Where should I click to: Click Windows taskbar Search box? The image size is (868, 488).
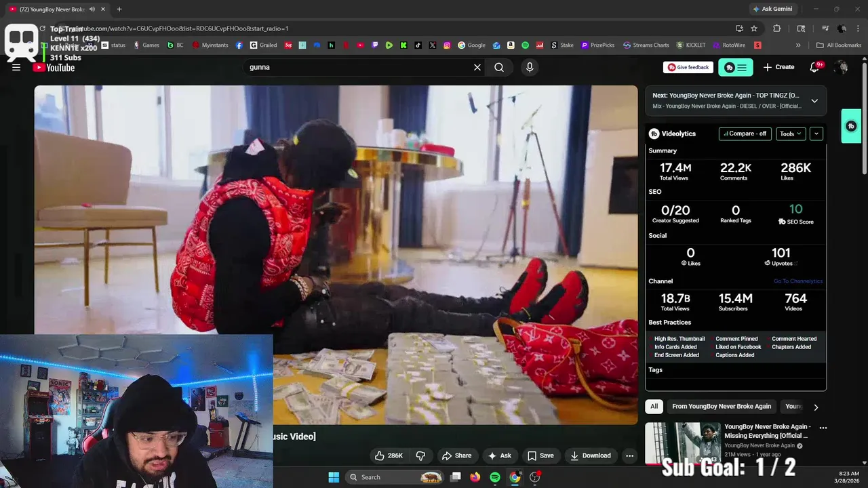tap(395, 477)
